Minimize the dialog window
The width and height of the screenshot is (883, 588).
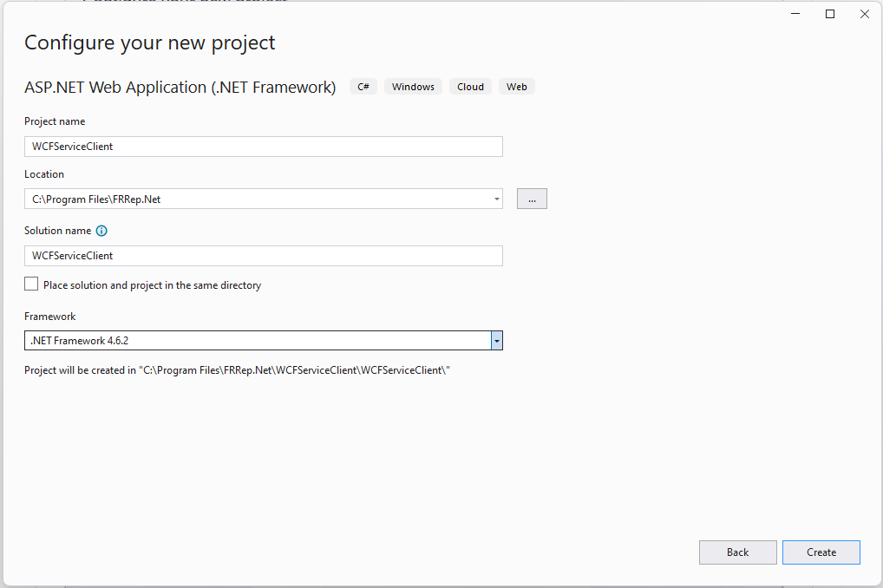795,14
